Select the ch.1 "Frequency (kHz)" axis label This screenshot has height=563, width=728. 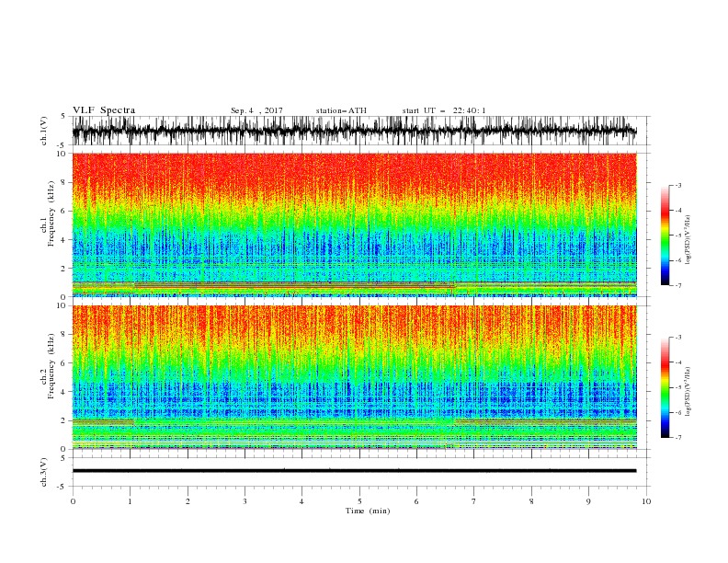pos(51,213)
